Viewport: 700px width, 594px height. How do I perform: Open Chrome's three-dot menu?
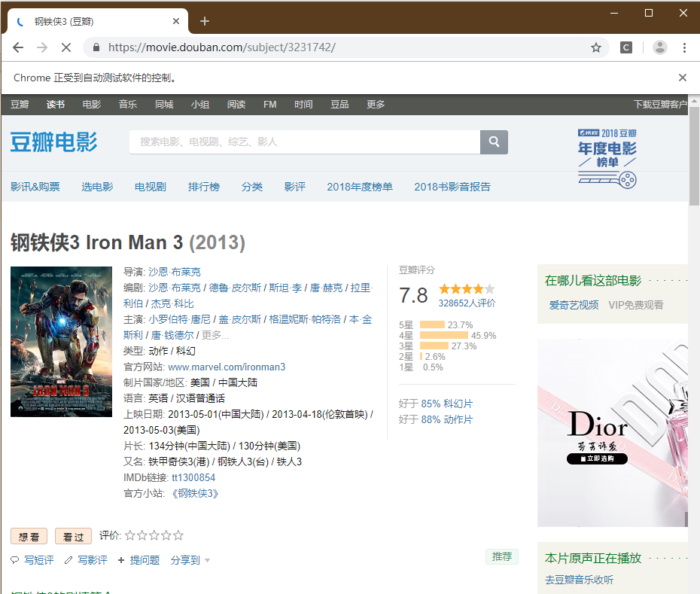684,47
